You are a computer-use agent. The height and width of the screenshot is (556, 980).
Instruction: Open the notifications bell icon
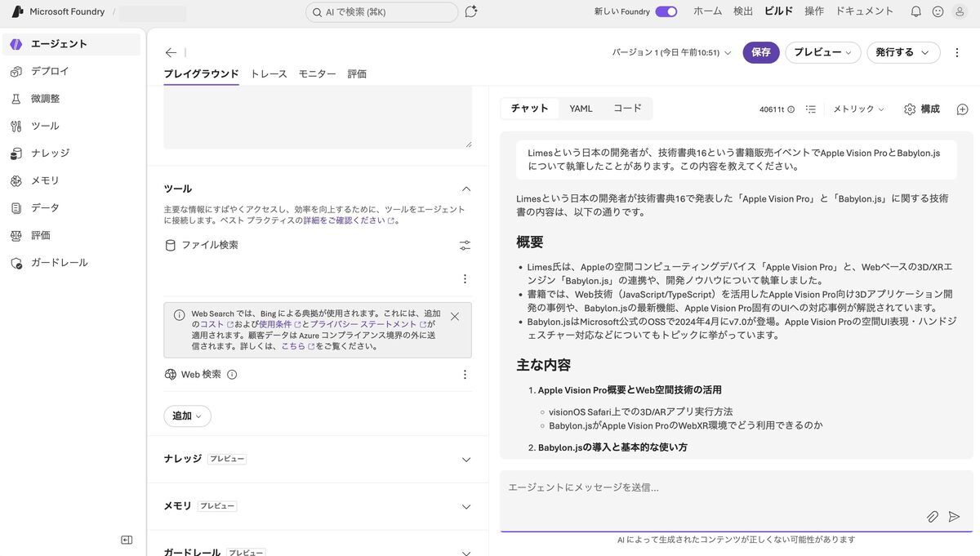915,11
